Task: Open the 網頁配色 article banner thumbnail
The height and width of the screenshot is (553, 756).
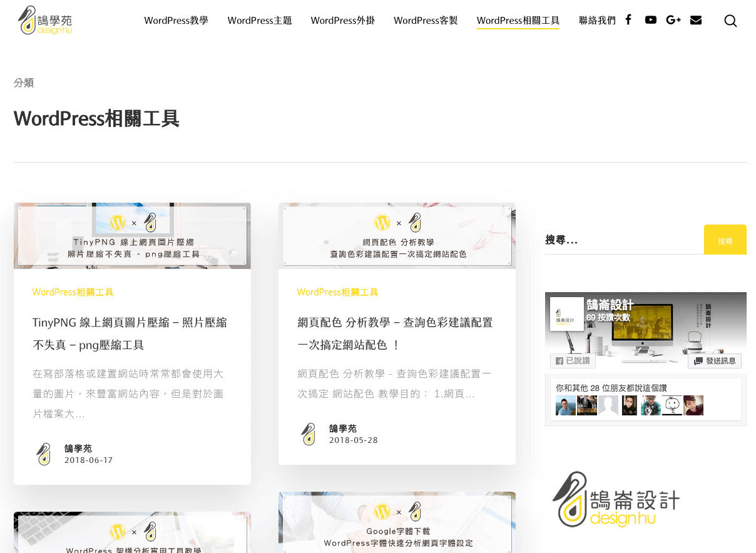Action: [x=397, y=236]
